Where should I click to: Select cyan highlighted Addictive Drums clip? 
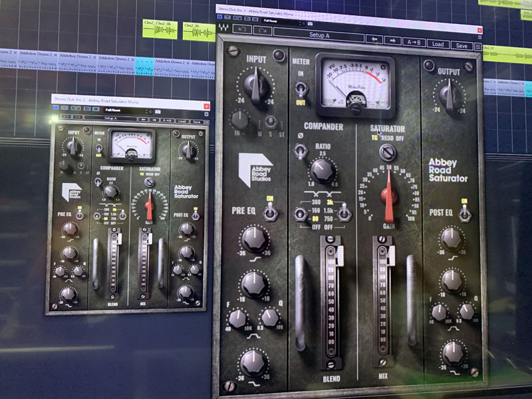(144, 66)
